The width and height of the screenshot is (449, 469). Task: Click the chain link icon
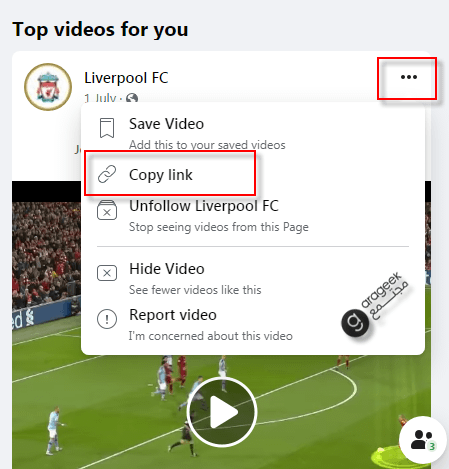[x=107, y=174]
